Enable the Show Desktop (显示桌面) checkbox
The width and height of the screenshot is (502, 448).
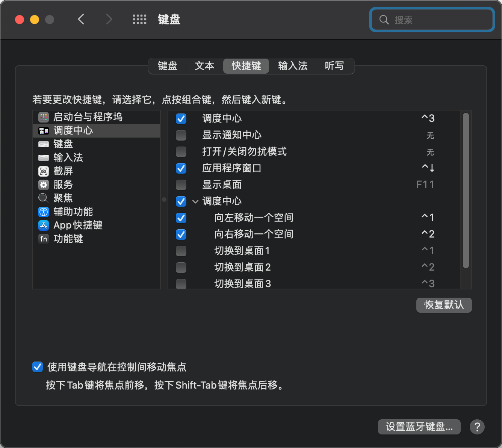click(181, 185)
